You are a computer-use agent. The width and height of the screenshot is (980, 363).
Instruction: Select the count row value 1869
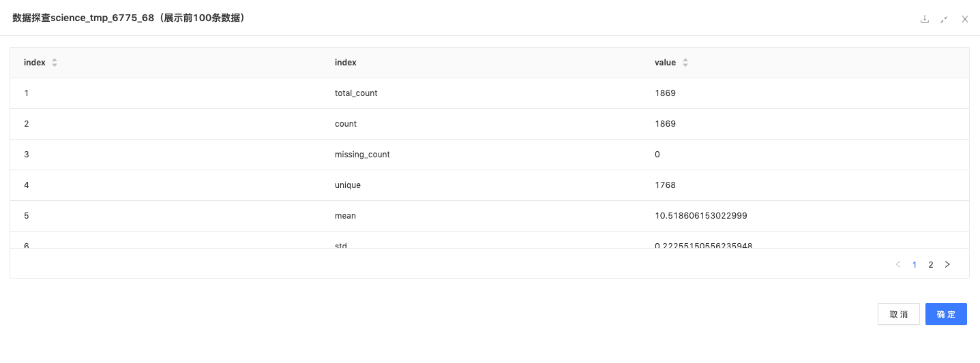(665, 124)
